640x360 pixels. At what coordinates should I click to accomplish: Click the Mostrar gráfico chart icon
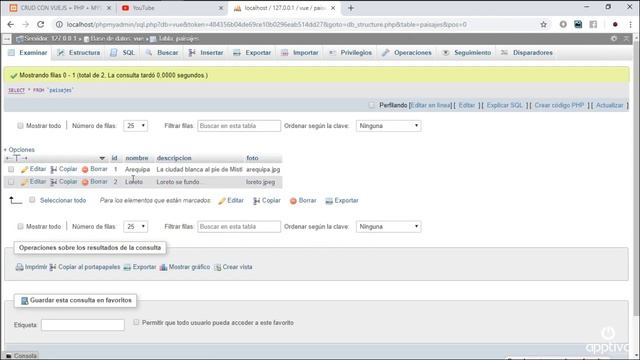click(x=163, y=267)
